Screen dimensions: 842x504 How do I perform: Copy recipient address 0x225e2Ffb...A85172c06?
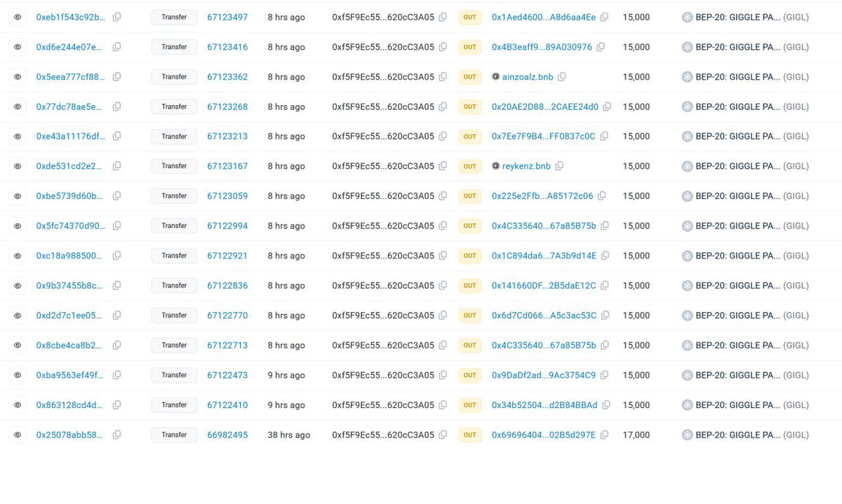[x=601, y=196]
